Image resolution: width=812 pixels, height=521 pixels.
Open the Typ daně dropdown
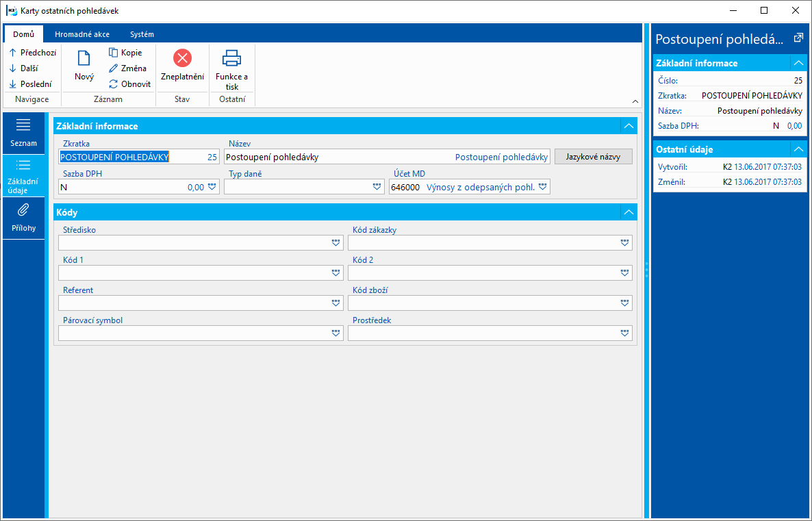pyautogui.click(x=377, y=187)
